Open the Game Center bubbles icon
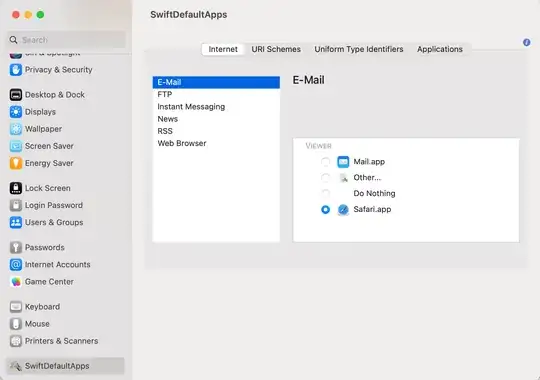This screenshot has width=540, height=380. 16,282
